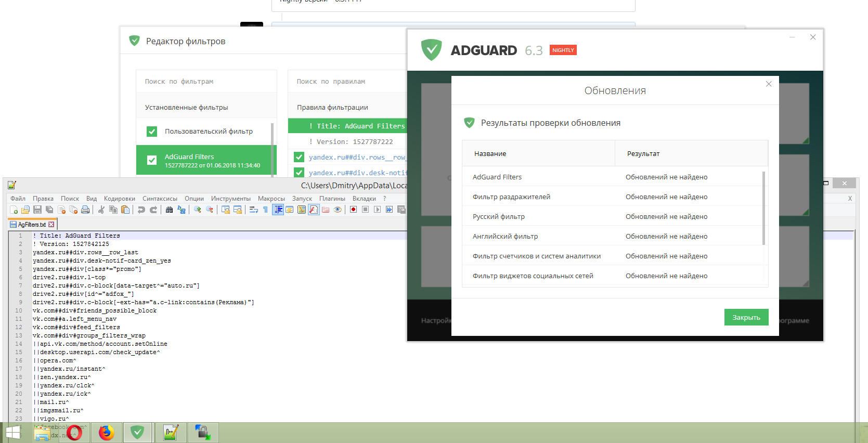Toggle the indent guide icon
This screenshot has width=868, height=443.
tap(278, 210)
